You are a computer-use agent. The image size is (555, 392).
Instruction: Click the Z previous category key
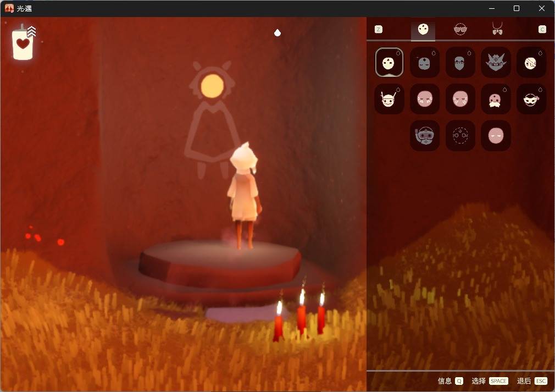click(379, 29)
